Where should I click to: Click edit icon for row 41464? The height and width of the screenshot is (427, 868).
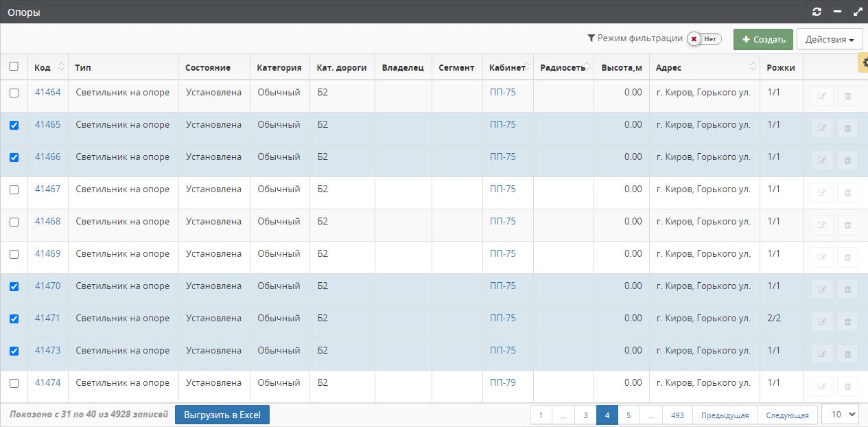click(822, 96)
